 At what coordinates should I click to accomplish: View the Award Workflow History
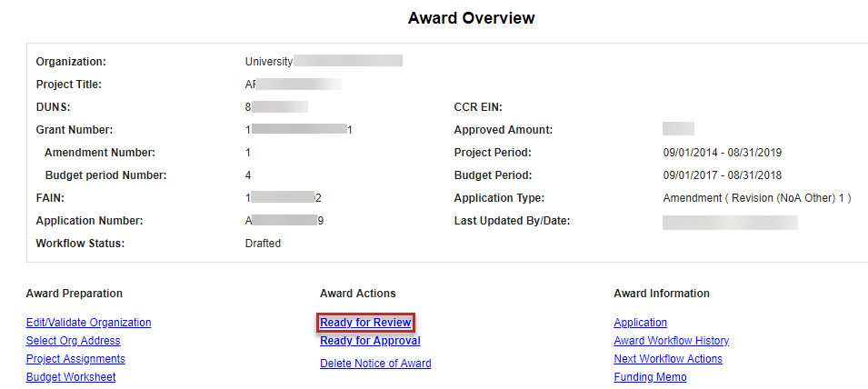(x=671, y=341)
